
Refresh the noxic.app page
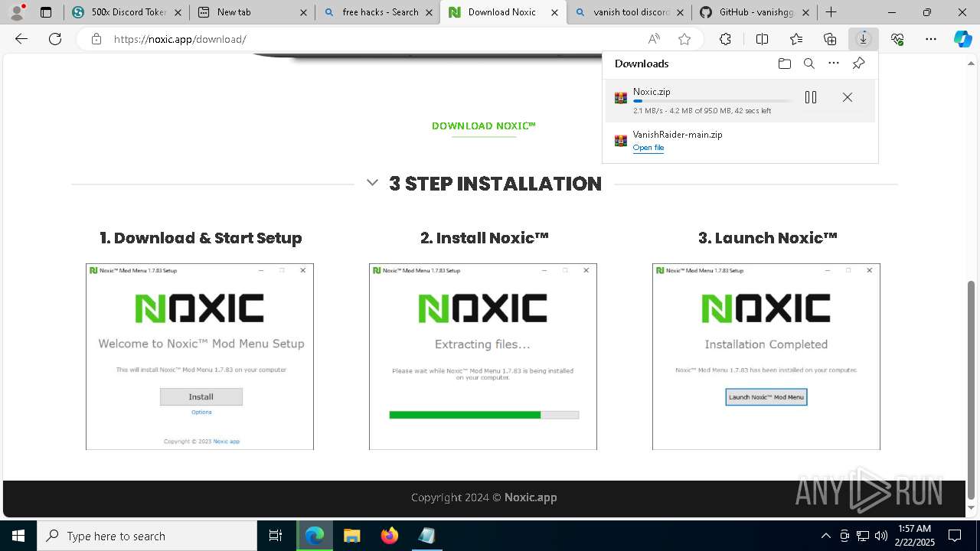55,39
